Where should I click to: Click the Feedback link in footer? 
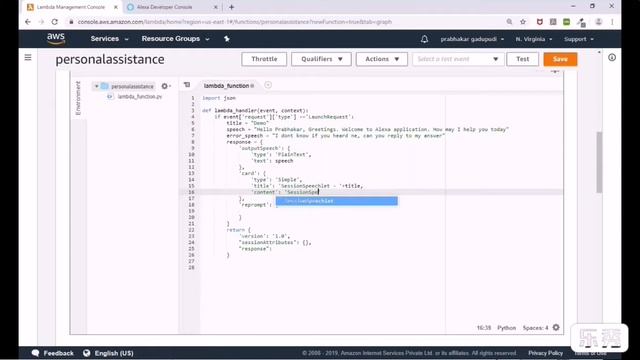coord(58,353)
